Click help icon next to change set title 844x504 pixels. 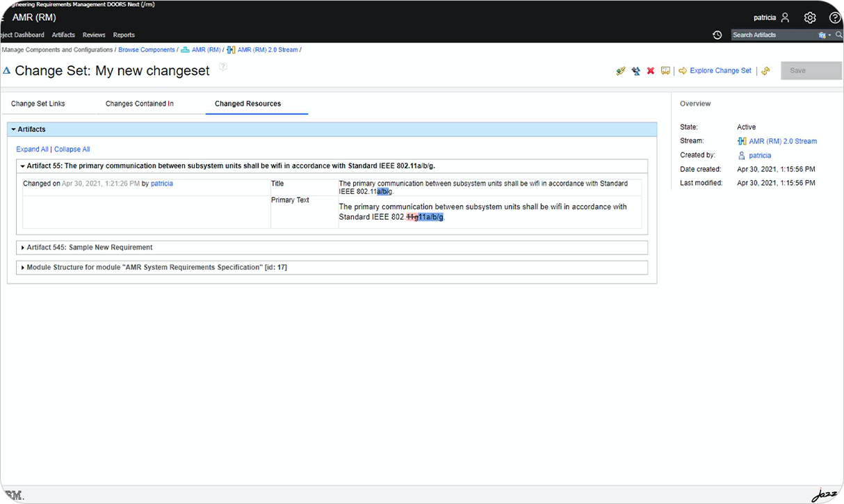[x=223, y=67]
